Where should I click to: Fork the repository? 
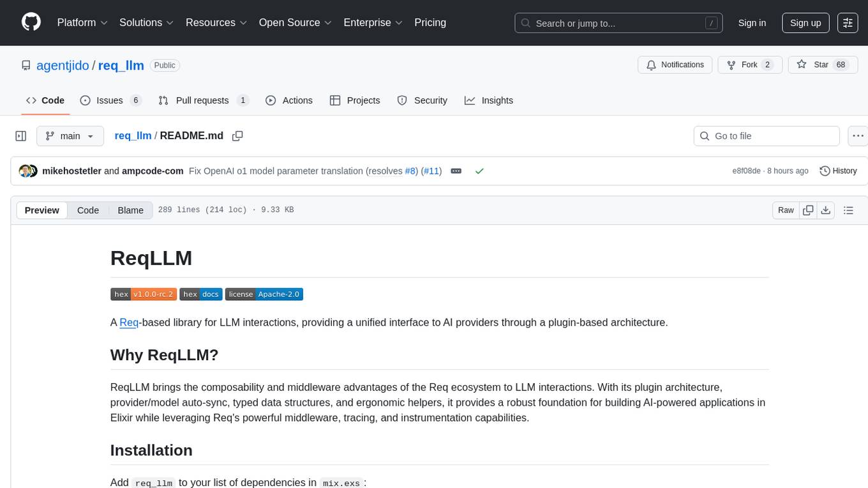coord(750,65)
